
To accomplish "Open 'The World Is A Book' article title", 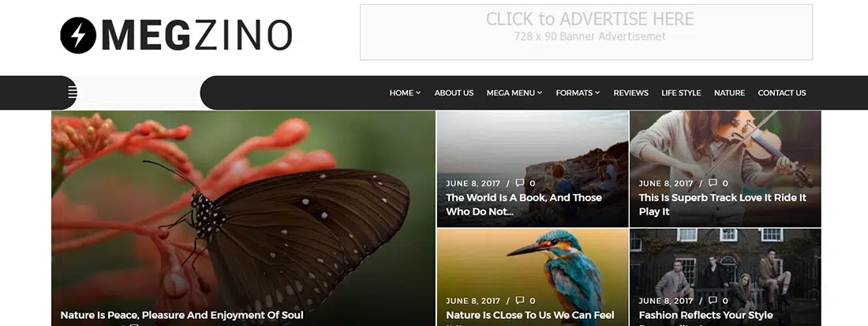I will pyautogui.click(x=524, y=204).
